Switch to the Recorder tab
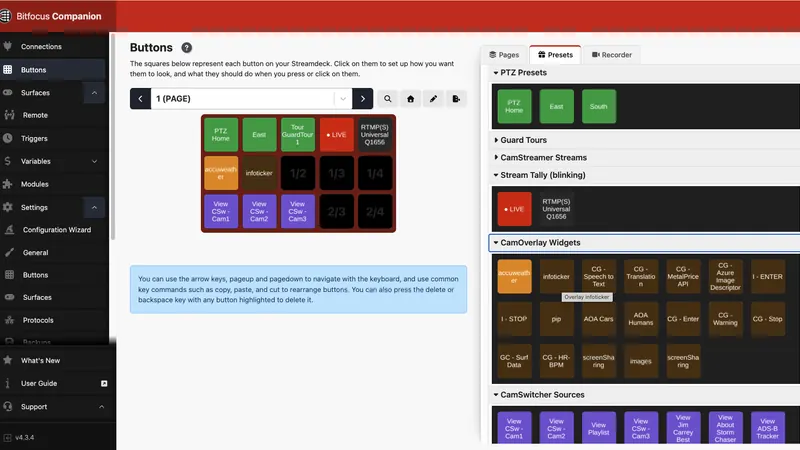800x450 pixels. 612,55
